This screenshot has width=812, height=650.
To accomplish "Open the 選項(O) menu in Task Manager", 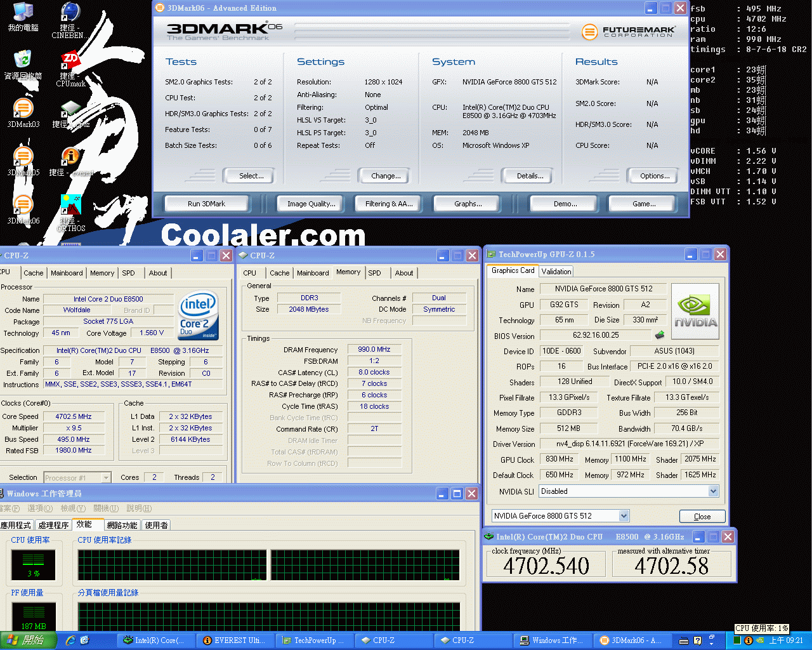I will click(40, 508).
